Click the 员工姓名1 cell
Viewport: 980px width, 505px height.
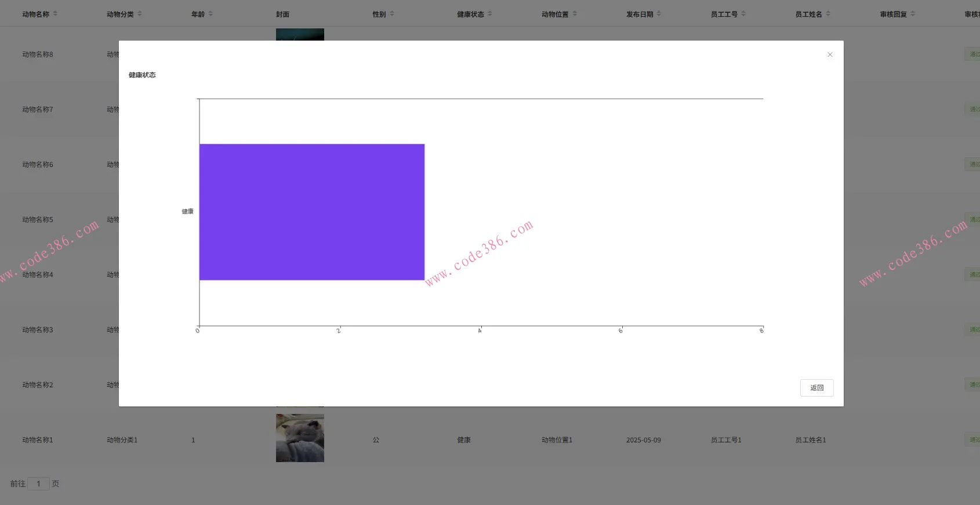pos(811,440)
